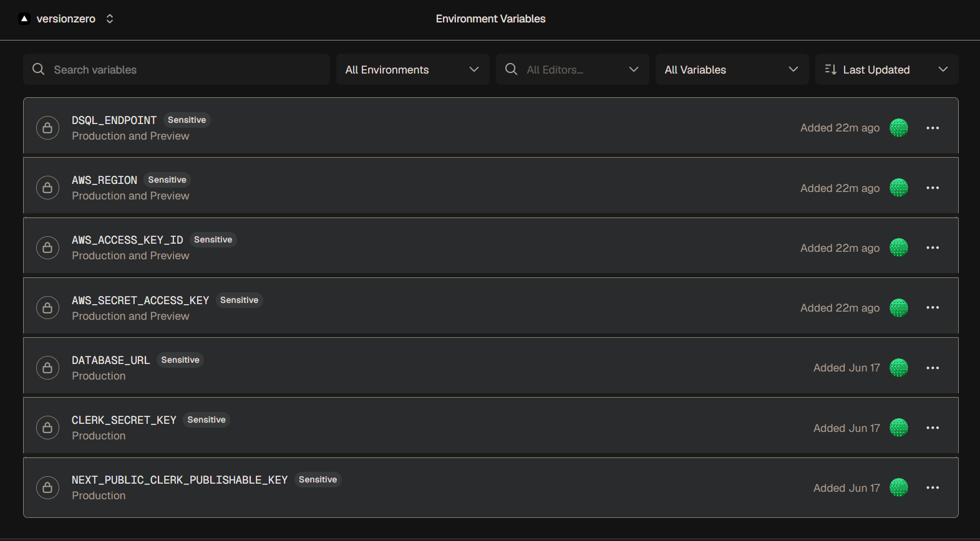Image resolution: width=980 pixels, height=541 pixels.
Task: Click the magnifier icon in All Editors
Action: point(512,69)
